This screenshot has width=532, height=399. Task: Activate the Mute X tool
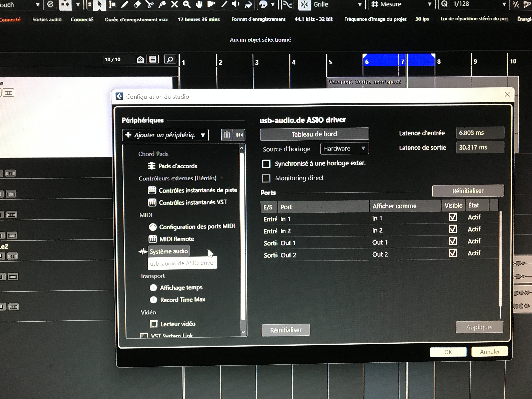click(x=175, y=5)
